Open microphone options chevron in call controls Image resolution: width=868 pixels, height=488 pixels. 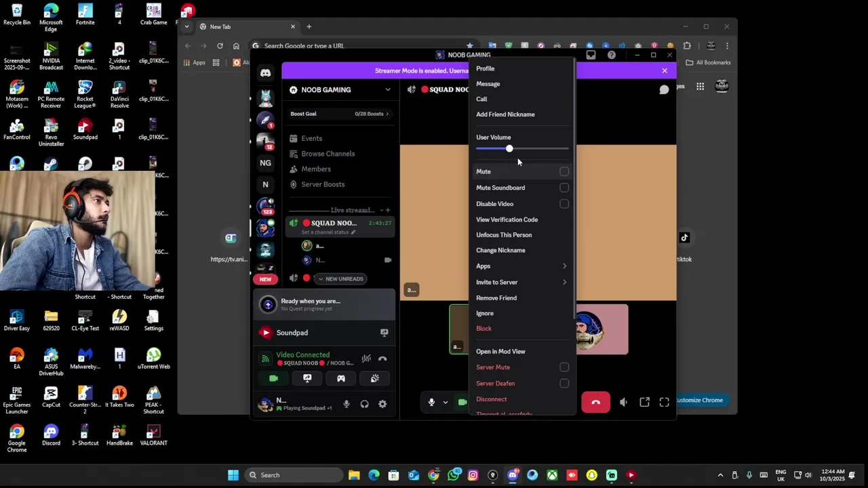446,402
